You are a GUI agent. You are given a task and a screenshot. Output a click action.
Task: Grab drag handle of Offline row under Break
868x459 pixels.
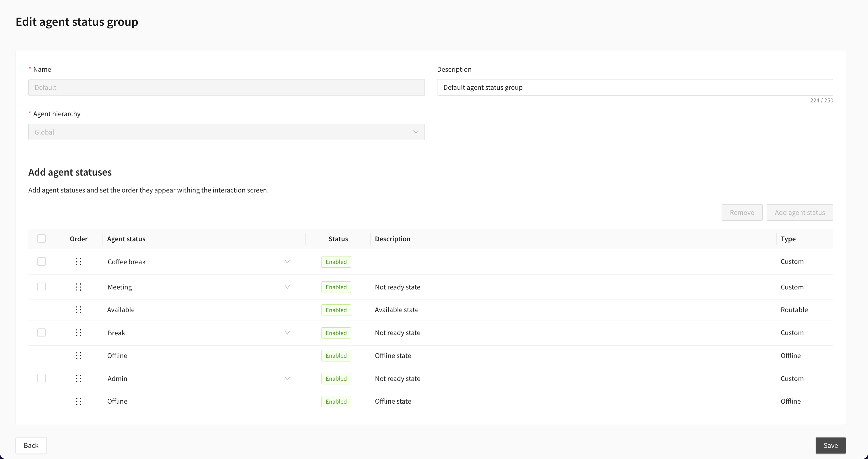click(x=79, y=356)
